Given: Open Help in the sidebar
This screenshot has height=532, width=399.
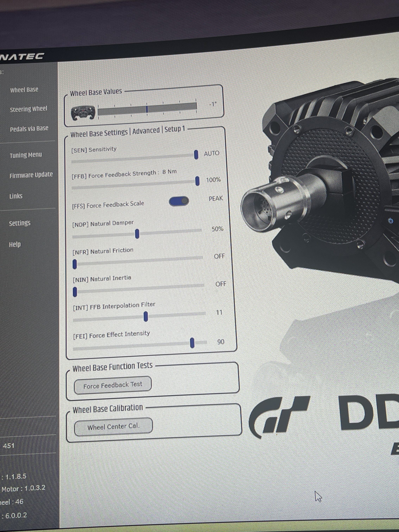Looking at the screenshot, I should click(15, 245).
